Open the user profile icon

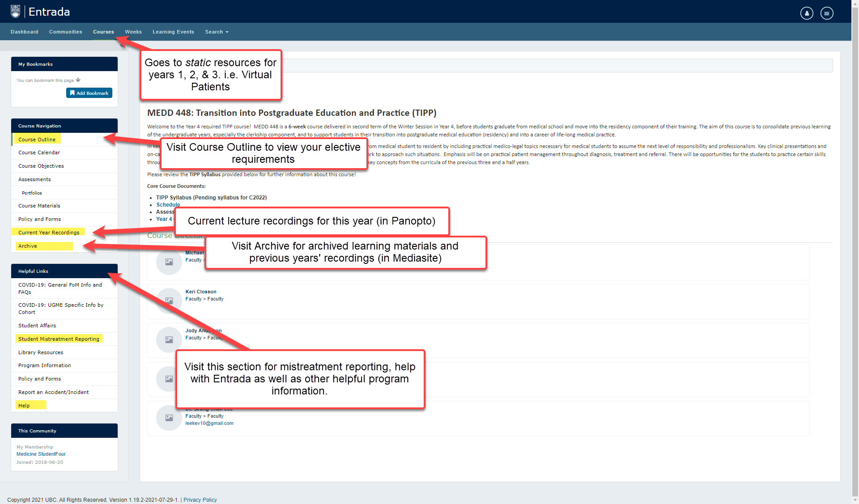coord(806,13)
